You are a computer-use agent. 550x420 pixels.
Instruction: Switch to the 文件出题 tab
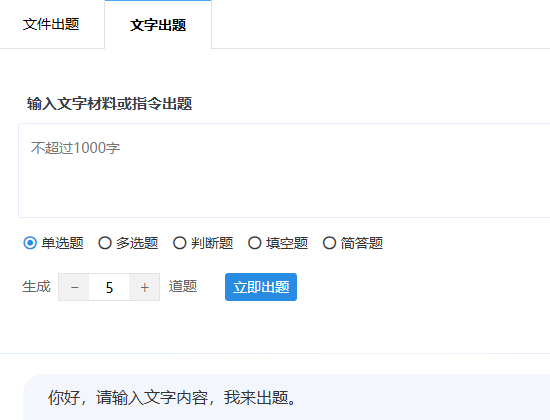pos(51,24)
